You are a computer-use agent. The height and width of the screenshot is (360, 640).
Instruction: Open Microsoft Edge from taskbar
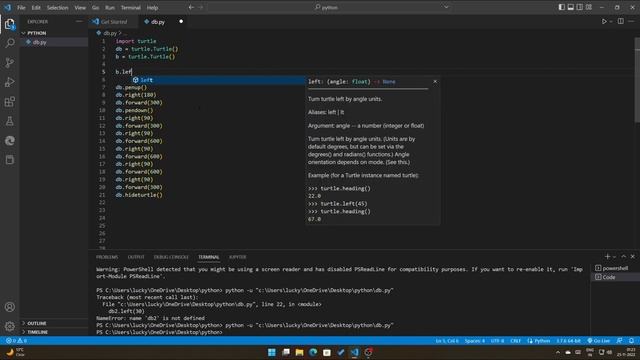(313, 352)
